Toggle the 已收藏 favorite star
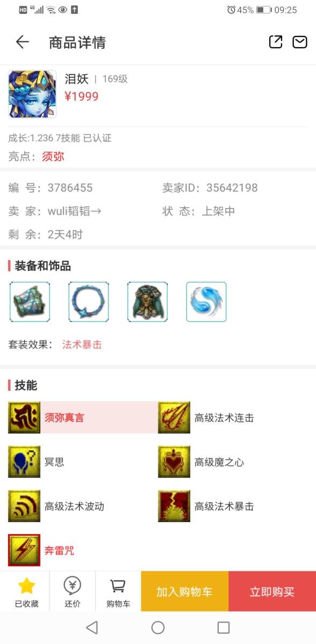 coord(26,591)
